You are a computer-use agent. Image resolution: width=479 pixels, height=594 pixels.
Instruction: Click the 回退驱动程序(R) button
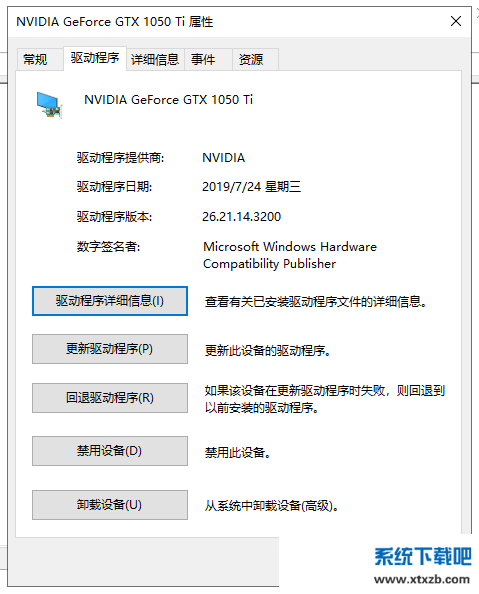(110, 398)
